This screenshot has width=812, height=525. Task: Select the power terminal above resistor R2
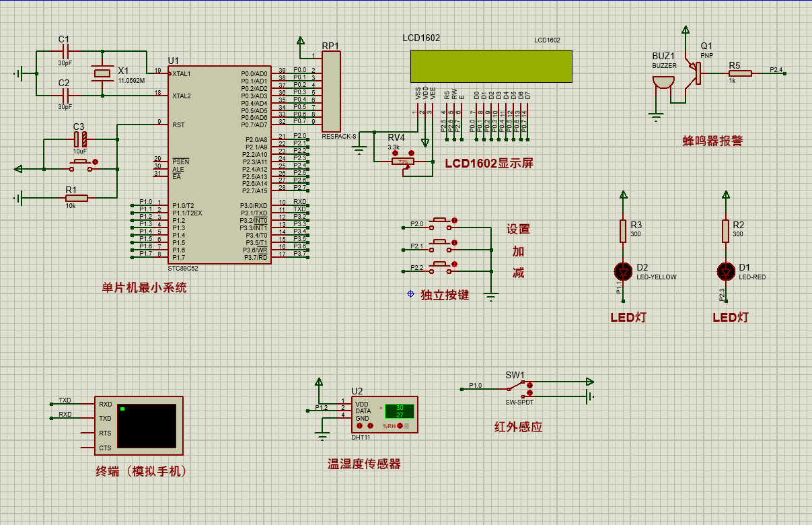click(725, 196)
